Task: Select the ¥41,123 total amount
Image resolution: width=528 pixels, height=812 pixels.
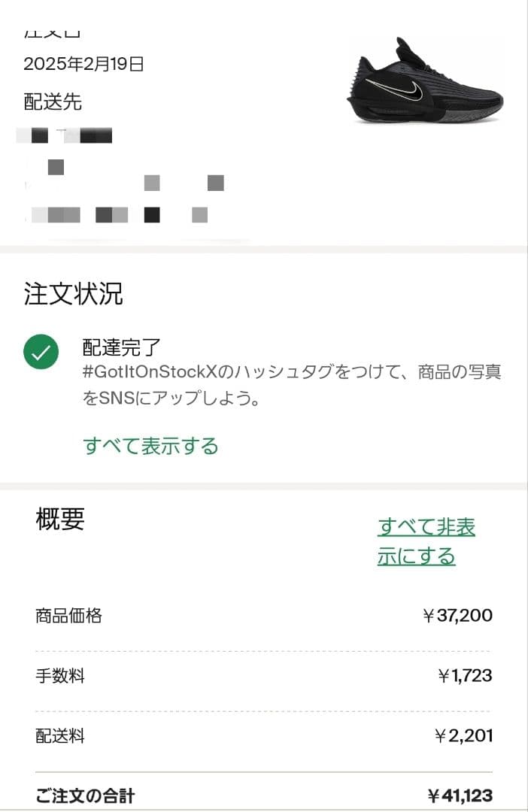Action: pyautogui.click(x=462, y=795)
